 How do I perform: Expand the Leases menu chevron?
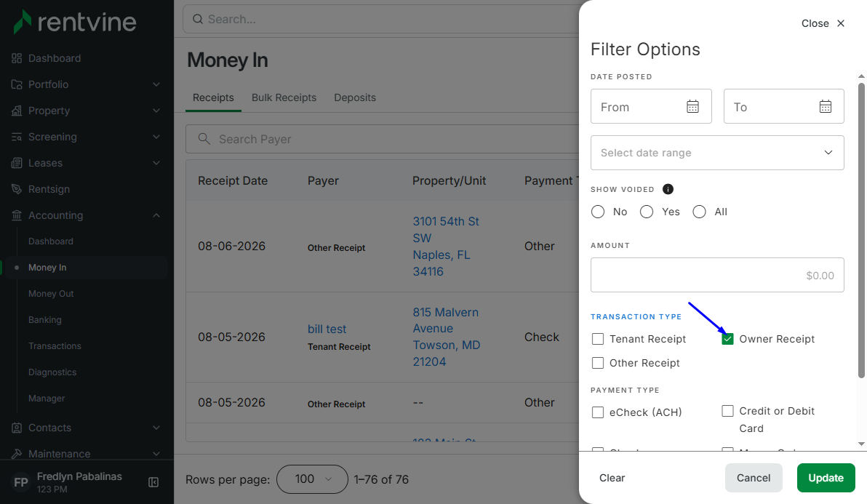[156, 163]
